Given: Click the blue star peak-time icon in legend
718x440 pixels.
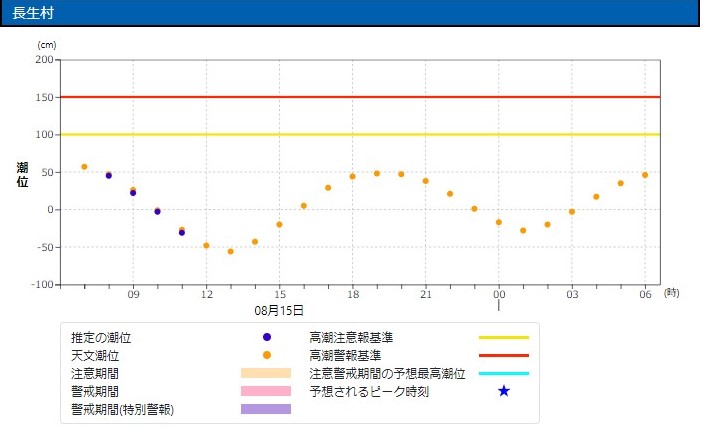Looking at the screenshot, I should 504,391.
